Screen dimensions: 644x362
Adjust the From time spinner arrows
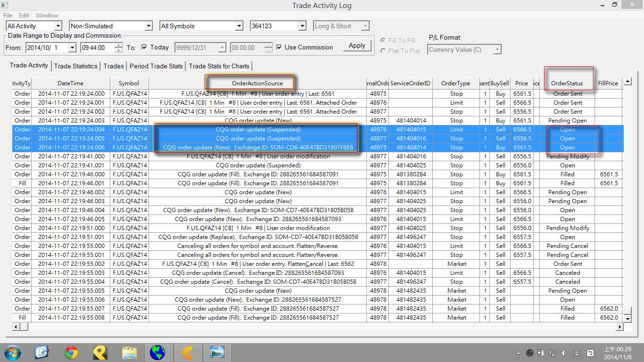118,48
